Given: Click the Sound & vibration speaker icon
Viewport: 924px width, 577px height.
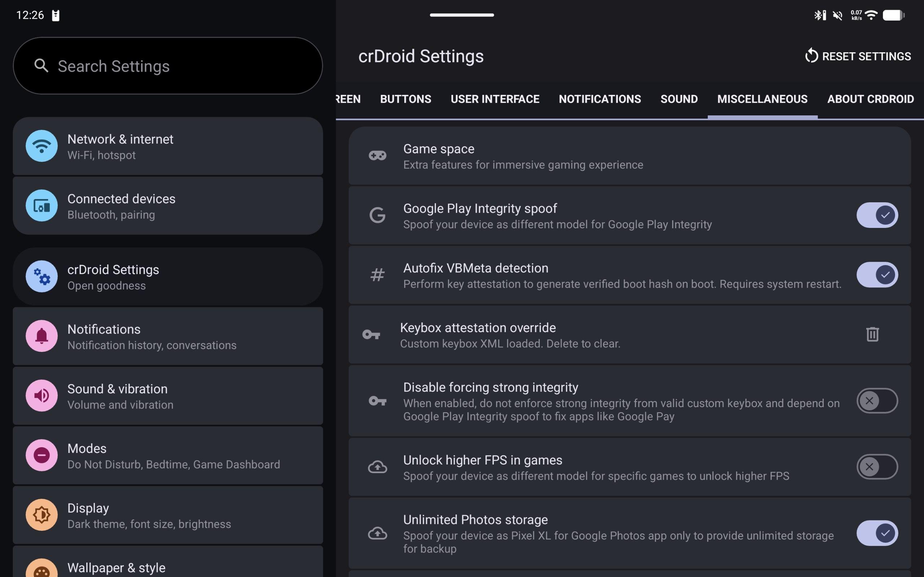Looking at the screenshot, I should [42, 395].
